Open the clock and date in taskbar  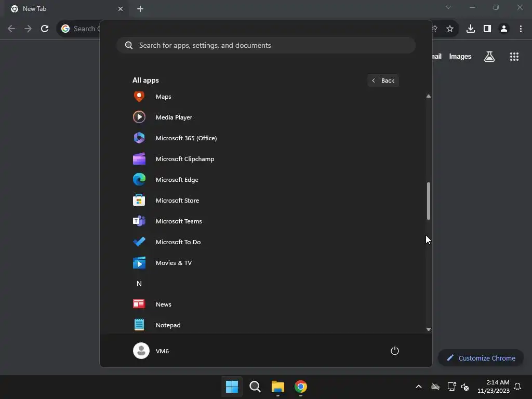[x=494, y=387]
